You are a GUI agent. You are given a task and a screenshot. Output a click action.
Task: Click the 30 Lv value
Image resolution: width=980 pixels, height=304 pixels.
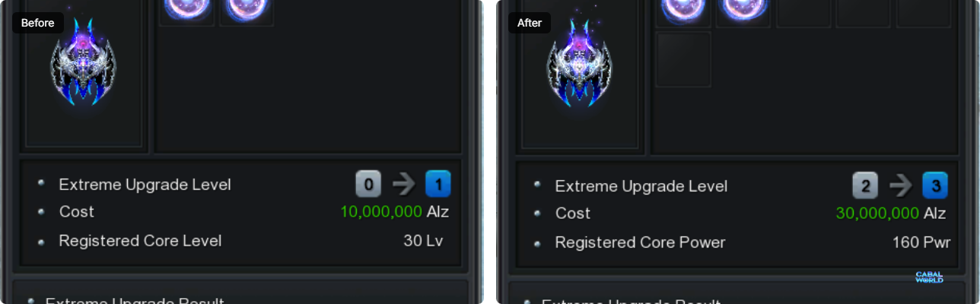(x=423, y=241)
